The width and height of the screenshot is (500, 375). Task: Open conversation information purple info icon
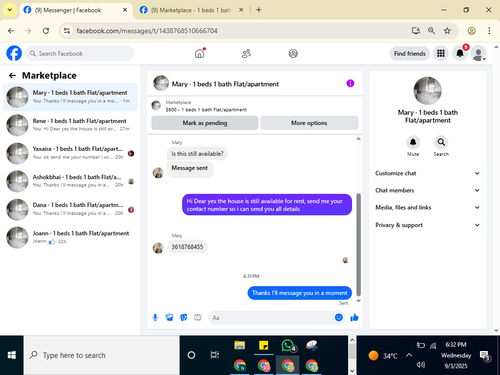(x=350, y=83)
